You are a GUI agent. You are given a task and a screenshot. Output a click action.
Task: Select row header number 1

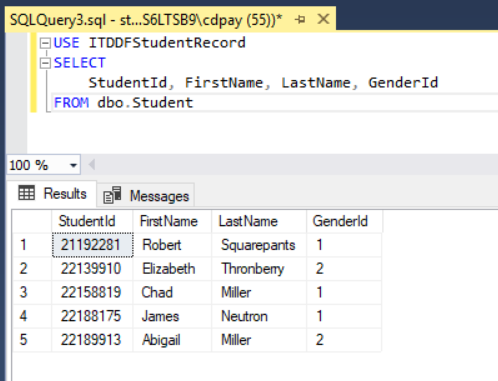pos(32,245)
